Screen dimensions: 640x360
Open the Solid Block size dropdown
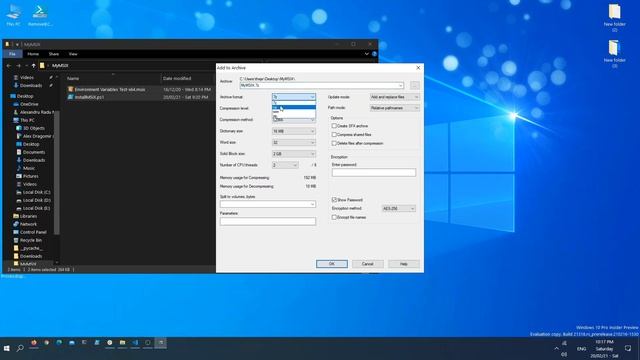click(x=294, y=154)
